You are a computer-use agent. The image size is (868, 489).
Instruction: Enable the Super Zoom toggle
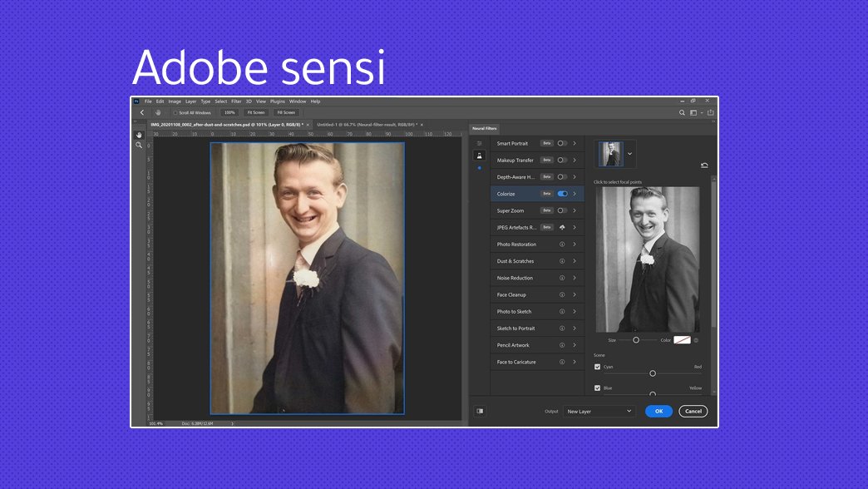(562, 210)
